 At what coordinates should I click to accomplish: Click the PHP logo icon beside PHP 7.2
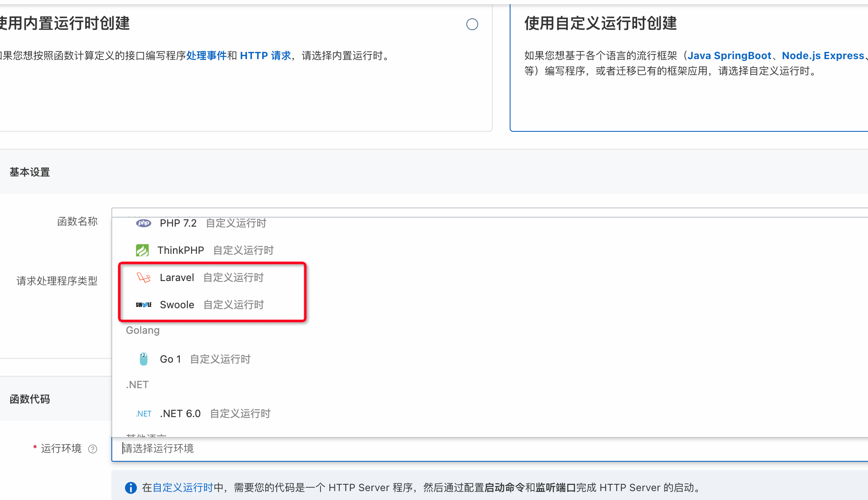144,223
